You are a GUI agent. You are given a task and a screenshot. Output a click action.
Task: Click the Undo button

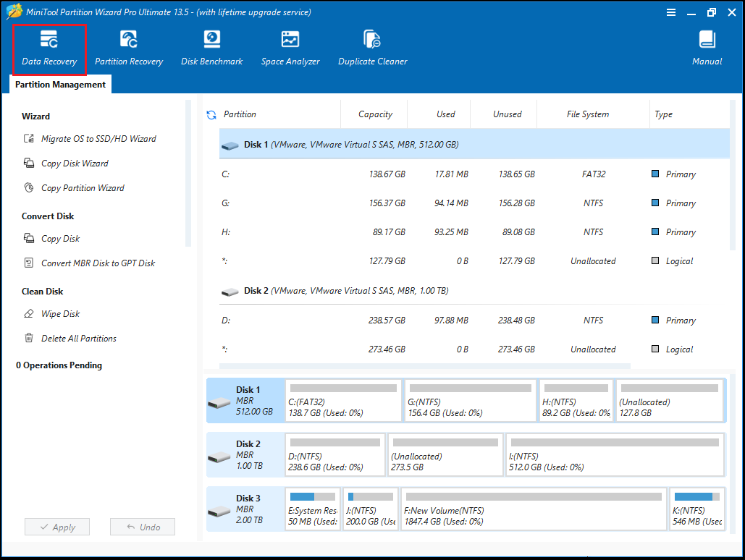143,527
